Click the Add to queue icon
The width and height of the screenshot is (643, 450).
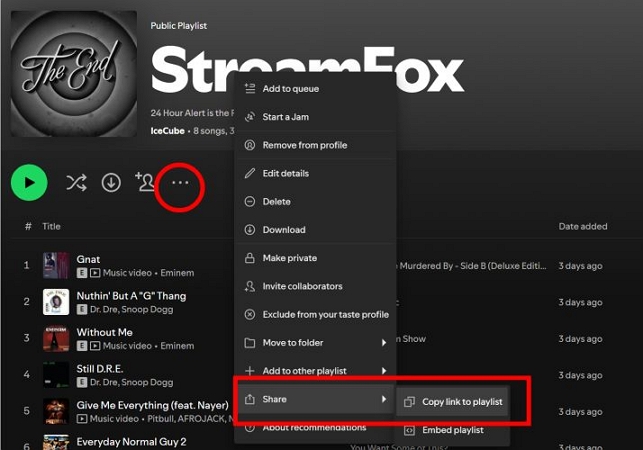click(250, 89)
